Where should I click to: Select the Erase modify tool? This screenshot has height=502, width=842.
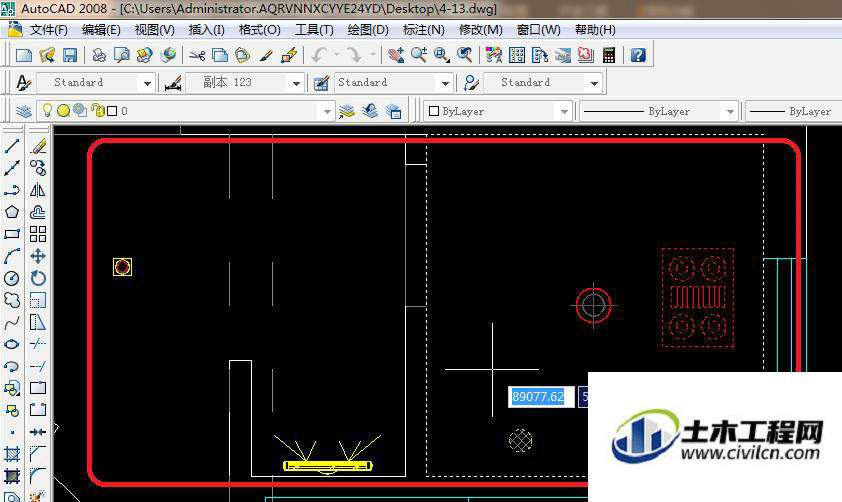[x=38, y=145]
